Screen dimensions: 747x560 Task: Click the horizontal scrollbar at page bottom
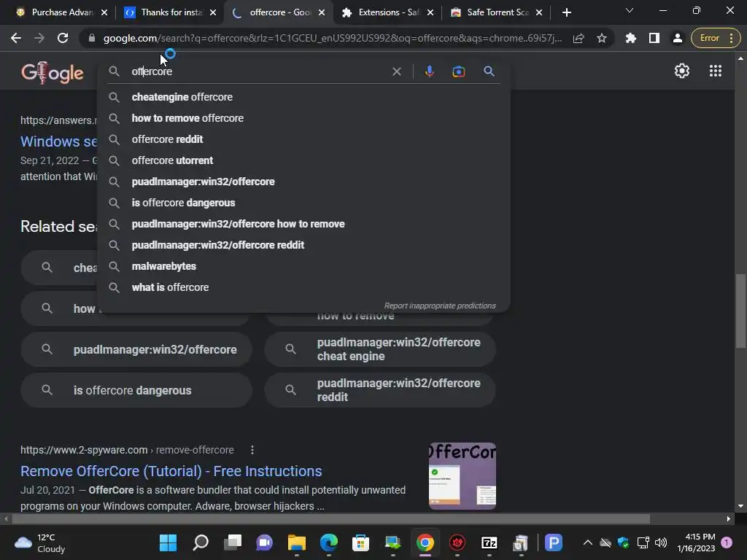331,518
